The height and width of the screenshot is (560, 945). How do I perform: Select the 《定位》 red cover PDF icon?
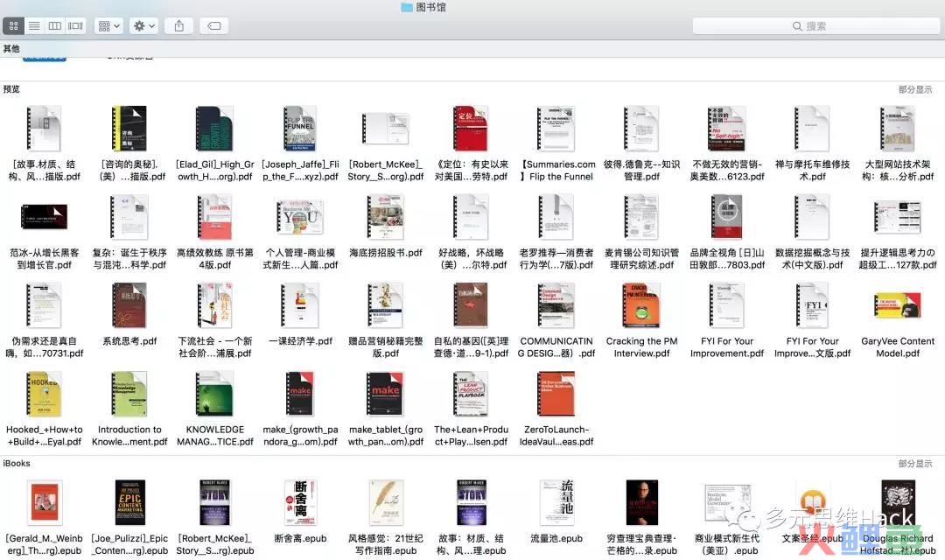(472, 129)
